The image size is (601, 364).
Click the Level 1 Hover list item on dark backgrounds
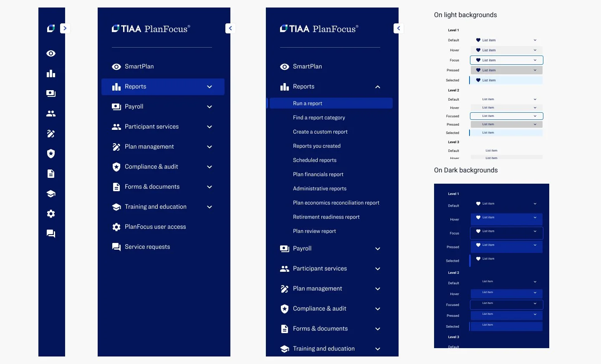click(x=506, y=219)
